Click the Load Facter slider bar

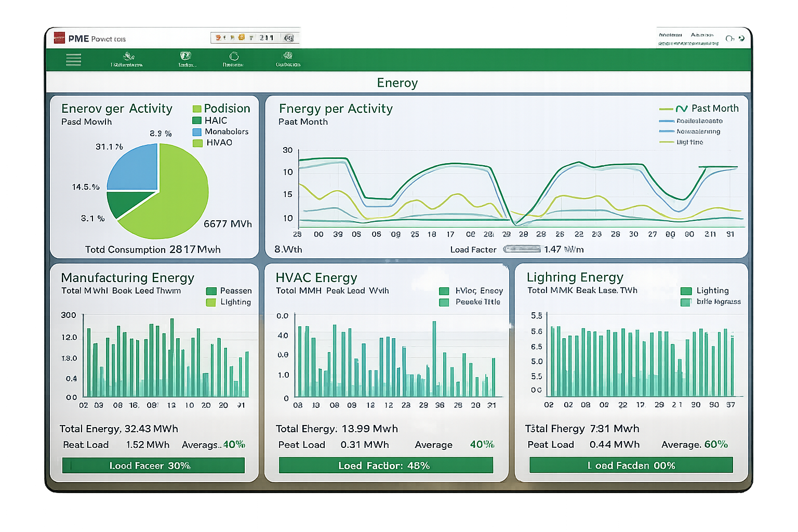tap(522, 249)
